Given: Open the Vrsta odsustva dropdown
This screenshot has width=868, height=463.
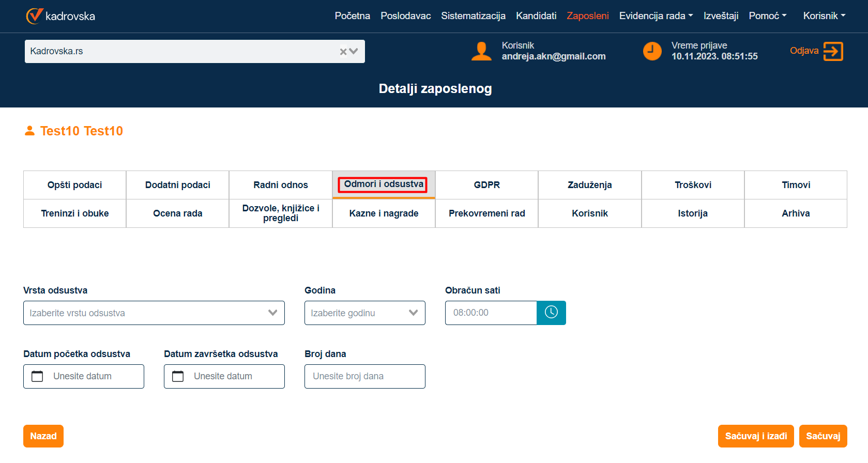Looking at the screenshot, I should (154, 313).
